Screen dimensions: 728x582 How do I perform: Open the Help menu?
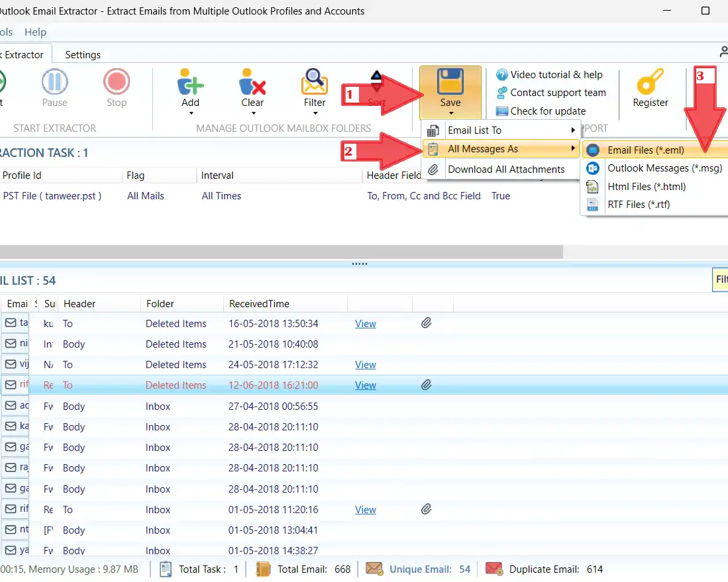(x=35, y=32)
